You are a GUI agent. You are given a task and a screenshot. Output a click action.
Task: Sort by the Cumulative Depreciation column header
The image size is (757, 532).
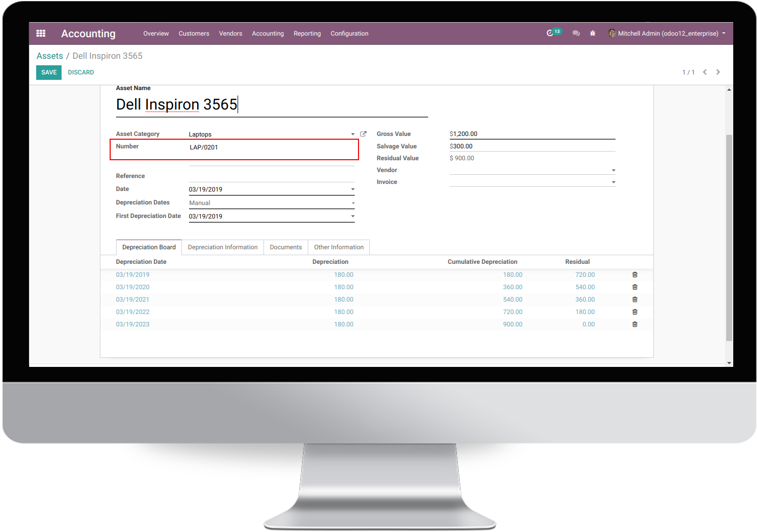[x=482, y=262]
